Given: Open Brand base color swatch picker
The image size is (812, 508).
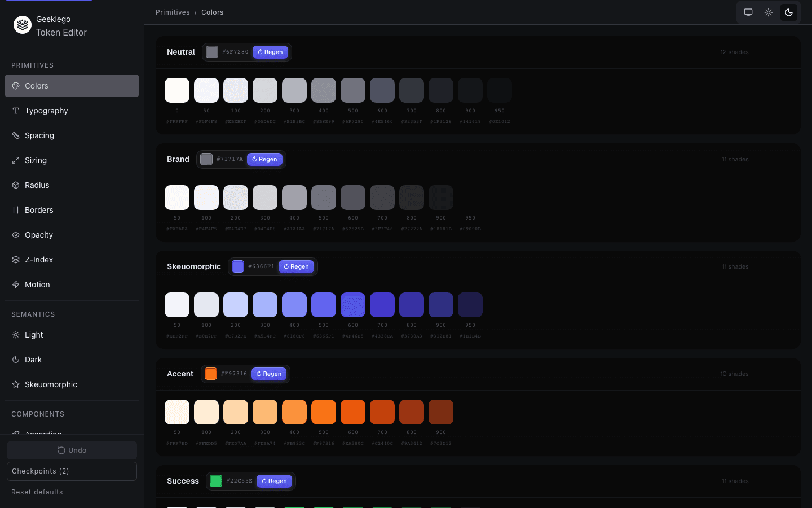Looking at the screenshot, I should (x=206, y=159).
